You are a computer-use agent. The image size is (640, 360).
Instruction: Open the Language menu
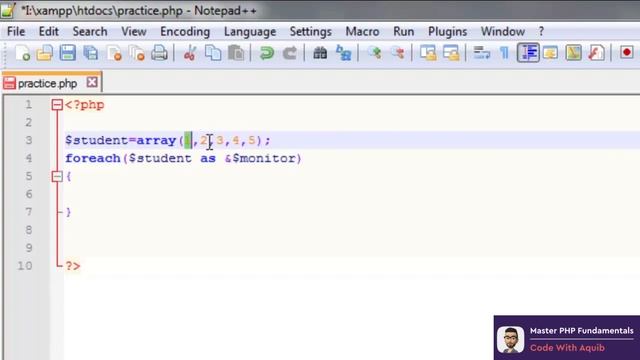250,31
